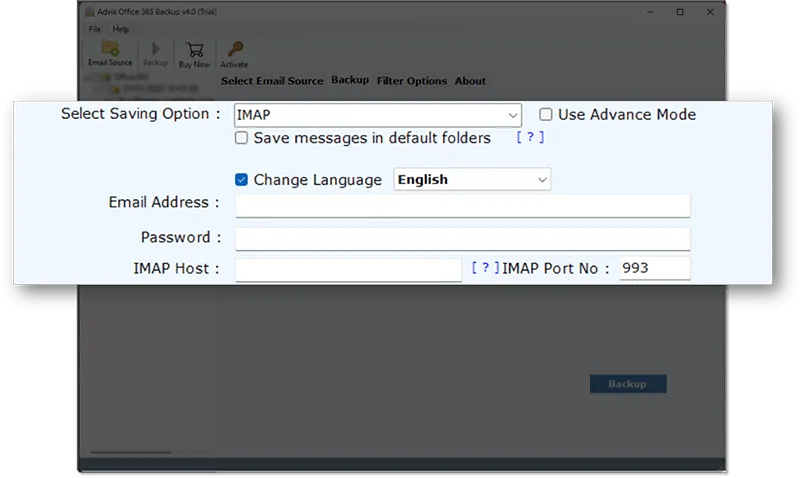The height and width of the screenshot is (478, 800).
Task: Open help link beside IMAP Host field
Action: click(x=485, y=267)
